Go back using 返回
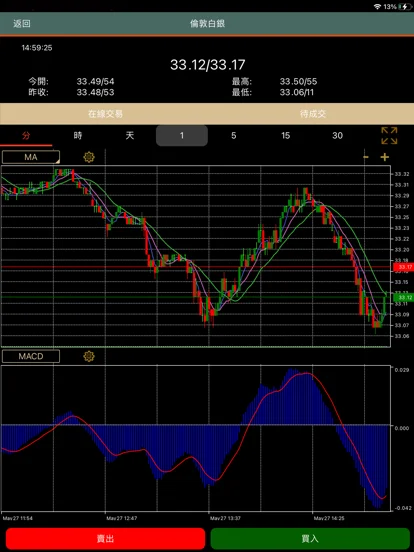The height and width of the screenshot is (552, 414). (x=22, y=24)
